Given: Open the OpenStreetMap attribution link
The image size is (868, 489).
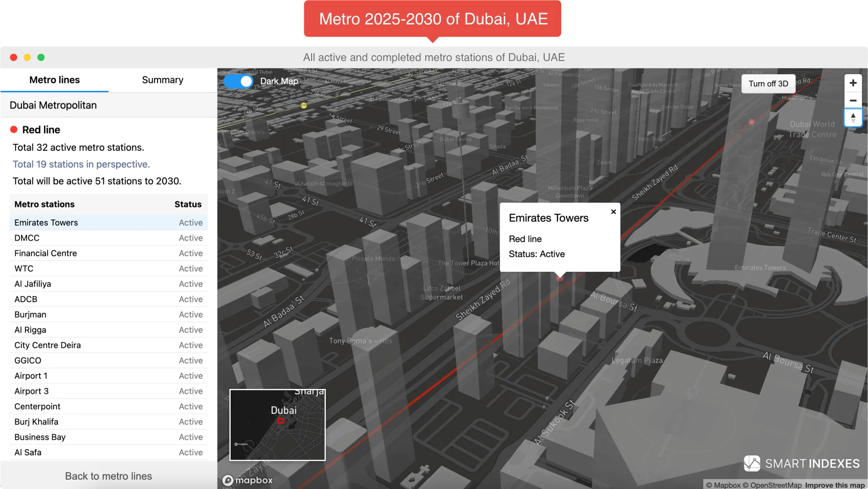Looking at the screenshot, I should (x=772, y=485).
